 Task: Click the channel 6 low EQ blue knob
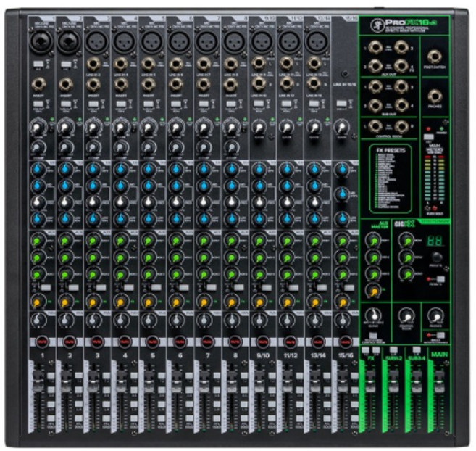(176, 218)
